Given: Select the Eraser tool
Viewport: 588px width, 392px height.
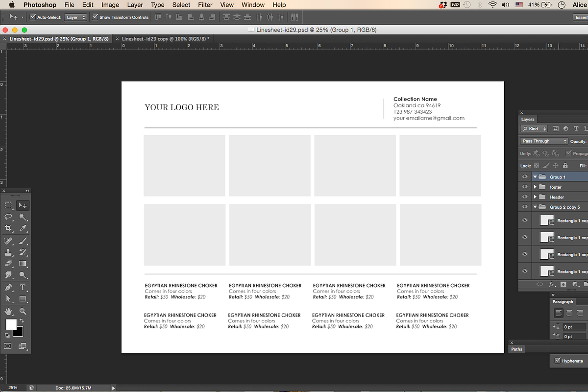Looking at the screenshot, I should point(8,264).
